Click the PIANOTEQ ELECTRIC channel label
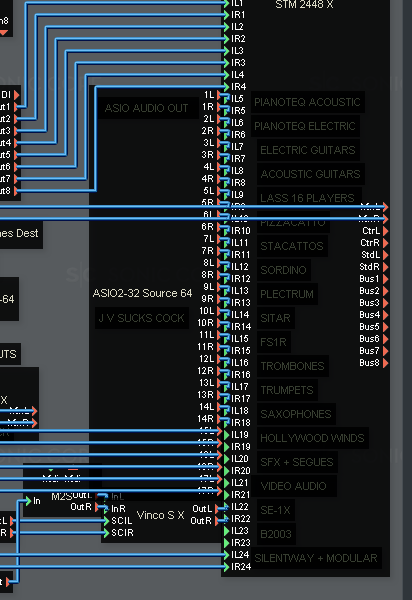This screenshot has height=600, width=412. (x=305, y=126)
